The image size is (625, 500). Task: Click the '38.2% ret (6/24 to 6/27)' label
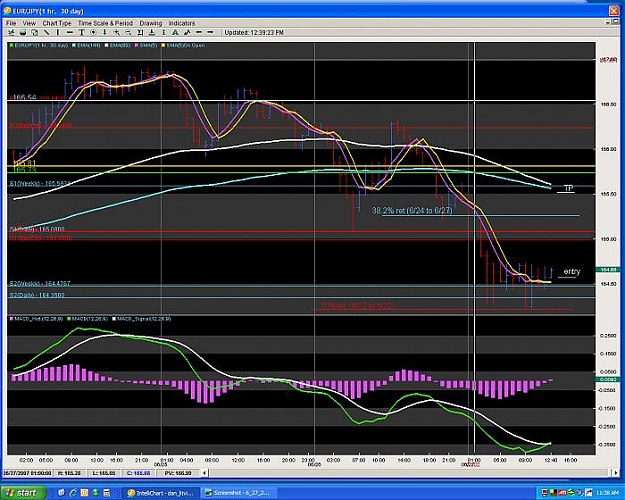[x=412, y=210]
